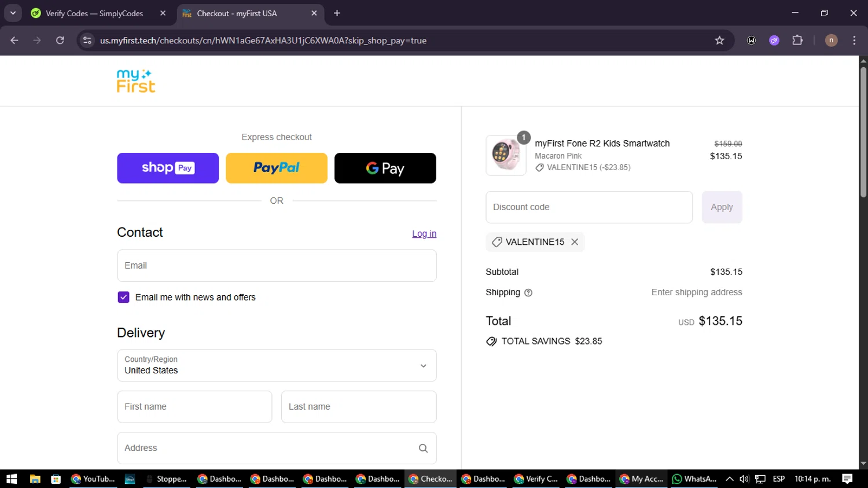Go back to the previous page
Image resolution: width=868 pixels, height=488 pixels.
pos(14,41)
